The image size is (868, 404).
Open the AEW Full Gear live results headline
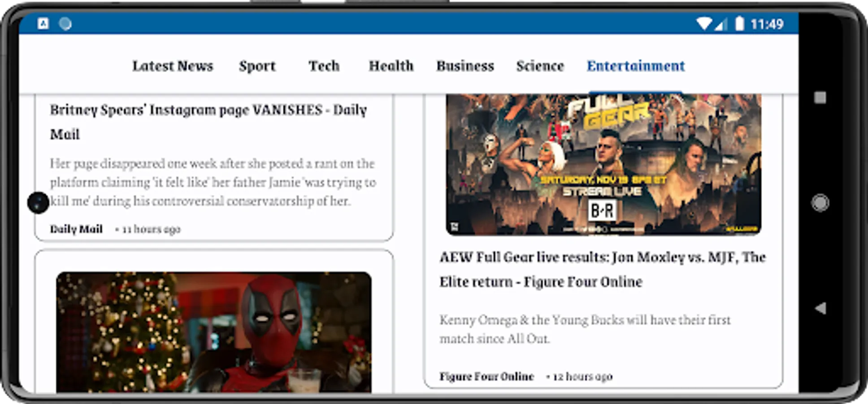(603, 269)
